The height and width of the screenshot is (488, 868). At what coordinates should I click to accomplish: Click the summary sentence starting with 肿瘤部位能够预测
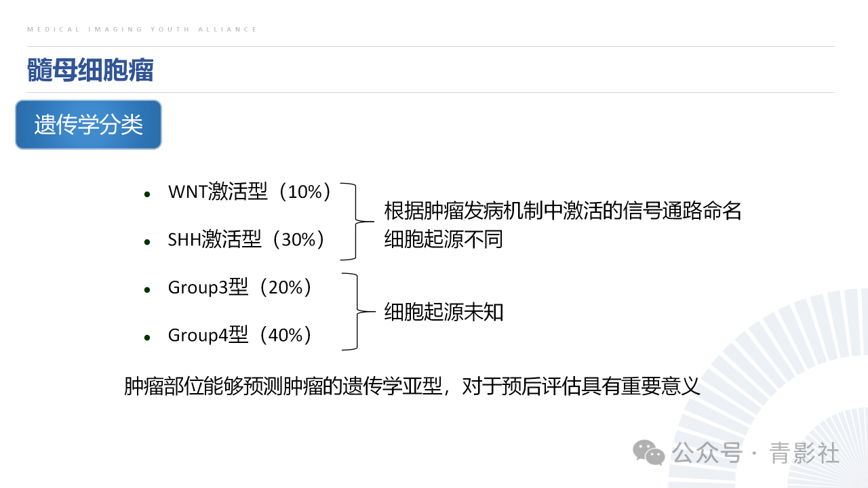412,386
